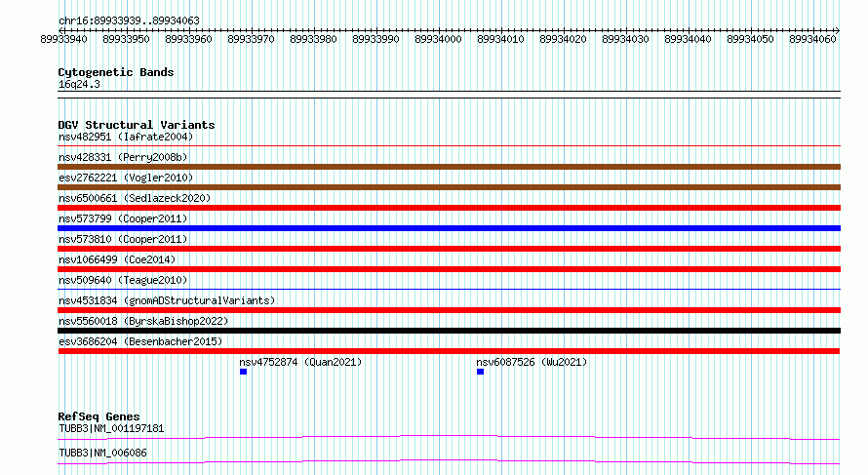Open nsv5560018 (ByrskaBishop2022) variant label
Viewport: 868px width, 475px height.
pos(143,321)
